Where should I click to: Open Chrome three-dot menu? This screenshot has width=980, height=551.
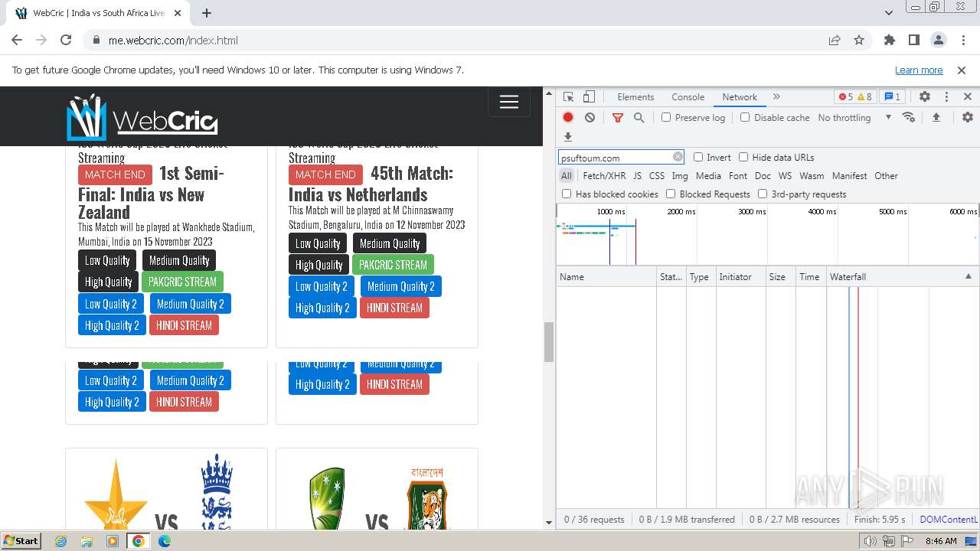tap(963, 41)
